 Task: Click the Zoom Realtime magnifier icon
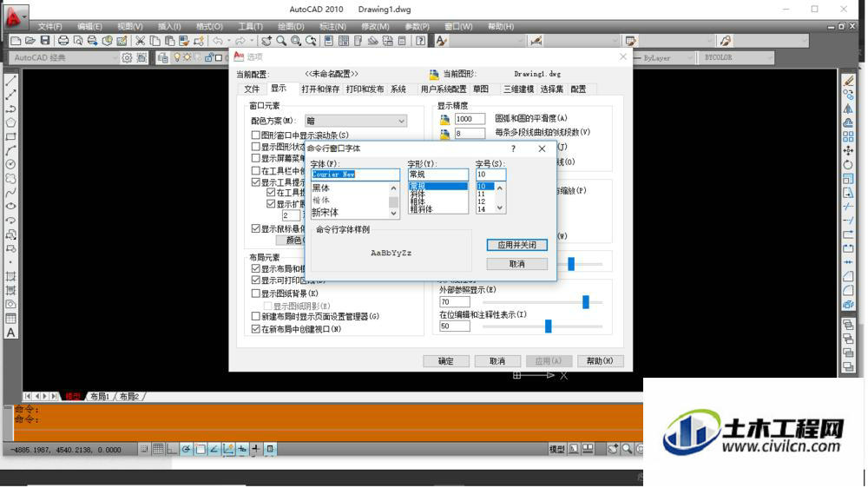click(282, 41)
